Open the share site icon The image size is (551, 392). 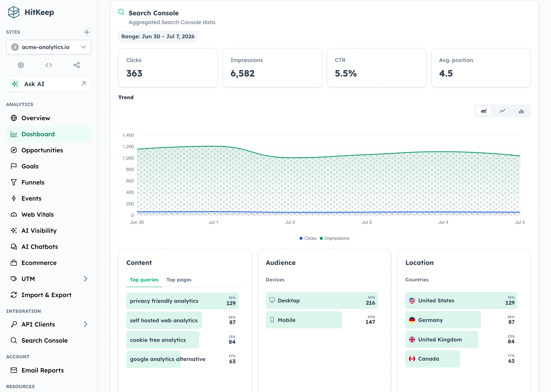[77, 65]
